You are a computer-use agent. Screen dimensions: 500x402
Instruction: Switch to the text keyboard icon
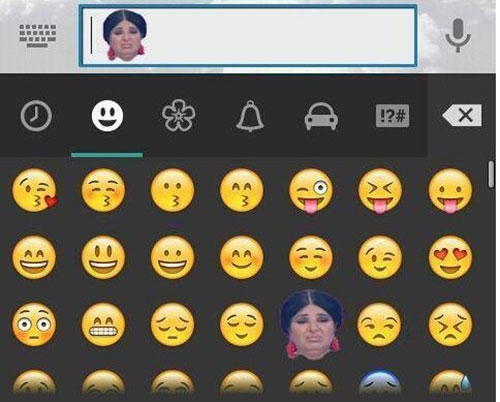pyautogui.click(x=38, y=35)
